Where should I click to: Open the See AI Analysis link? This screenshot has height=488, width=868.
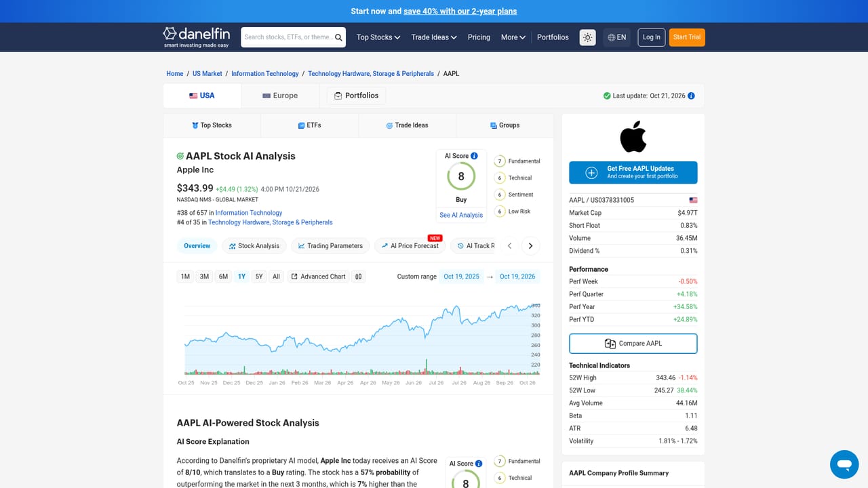461,215
